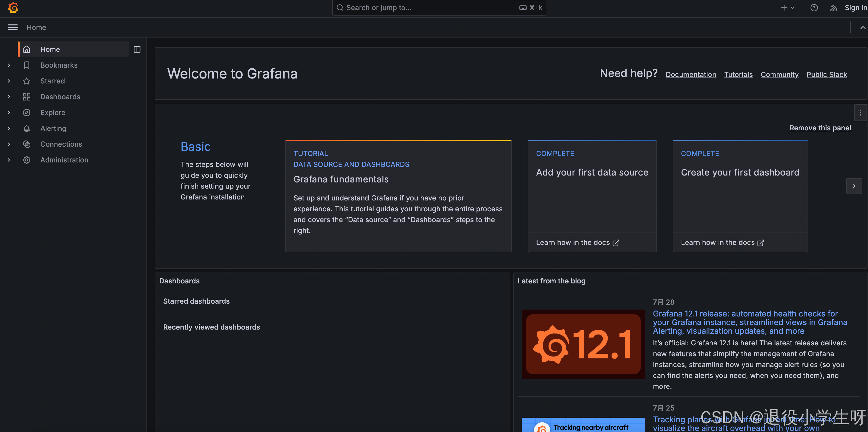Image resolution: width=868 pixels, height=432 pixels.
Task: Click the Bookmarks bookmark icon
Action: click(x=27, y=65)
